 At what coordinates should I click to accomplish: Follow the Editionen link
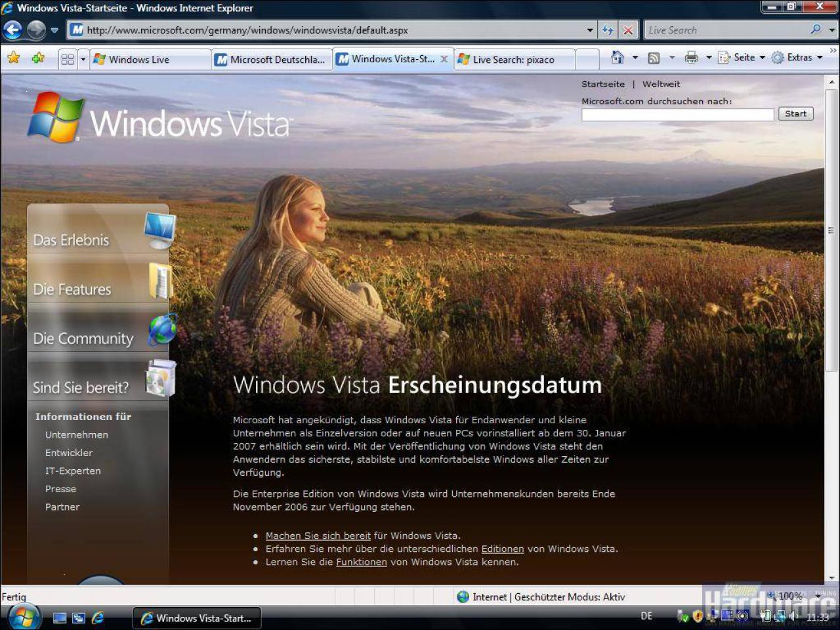click(x=503, y=549)
